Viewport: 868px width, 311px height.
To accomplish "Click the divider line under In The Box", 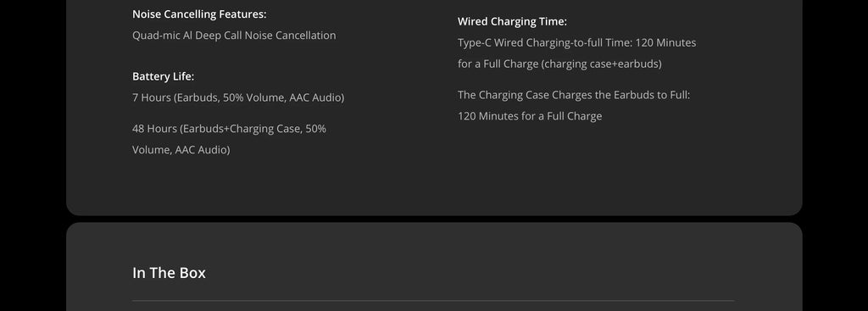I will (433, 301).
